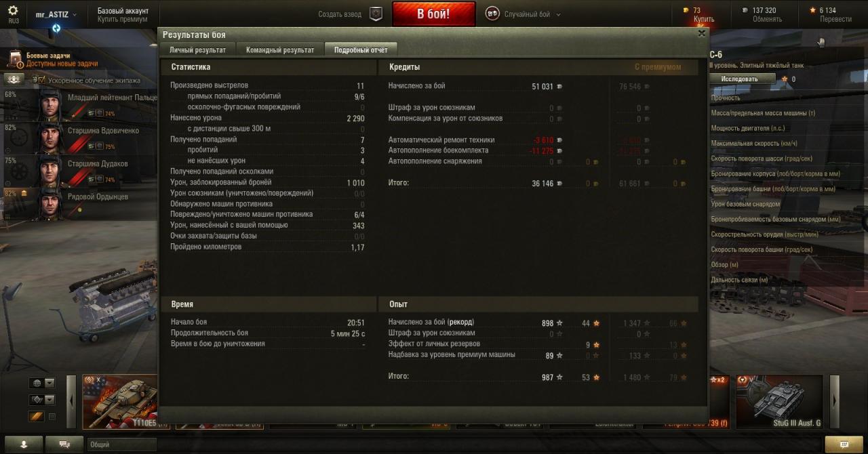The image size is (868, 454).
Task: Select the StuG III Ausf. G tank thumbnail
Action: 780,402
